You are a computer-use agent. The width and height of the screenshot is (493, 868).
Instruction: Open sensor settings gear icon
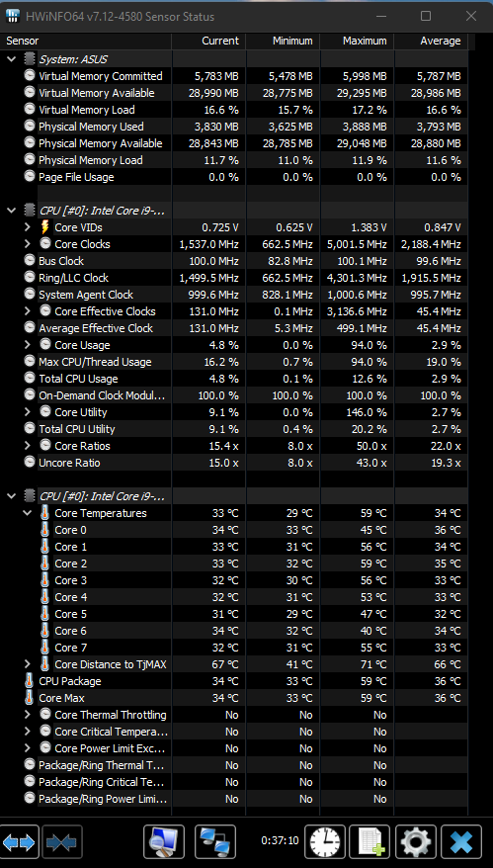tap(416, 842)
